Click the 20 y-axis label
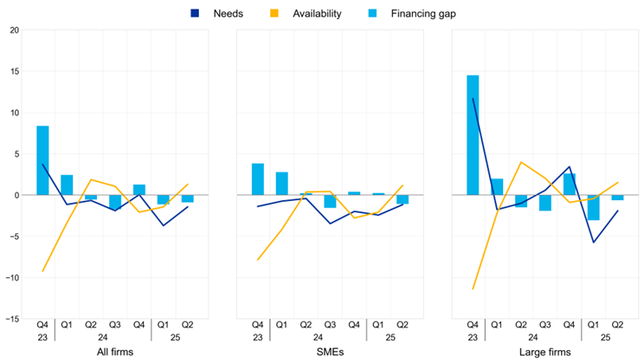Image resolution: width=644 pixels, height=363 pixels. pyautogui.click(x=15, y=30)
